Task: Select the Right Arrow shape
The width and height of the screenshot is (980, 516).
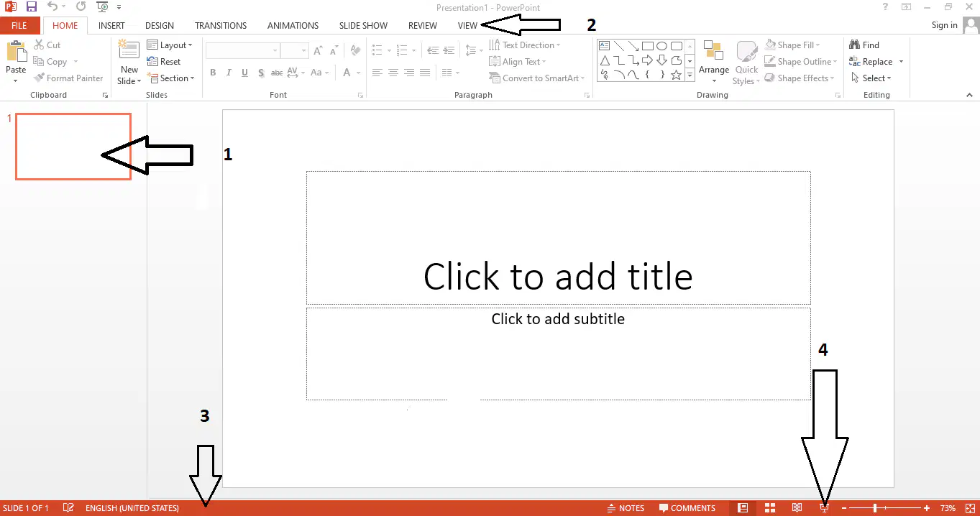Action: [x=647, y=60]
